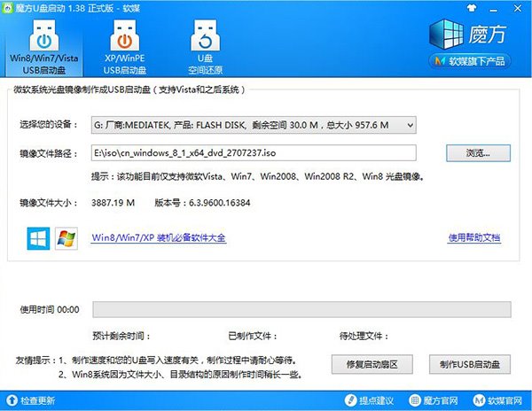
Task: Click the 浏览... browse button
Action: pos(476,152)
